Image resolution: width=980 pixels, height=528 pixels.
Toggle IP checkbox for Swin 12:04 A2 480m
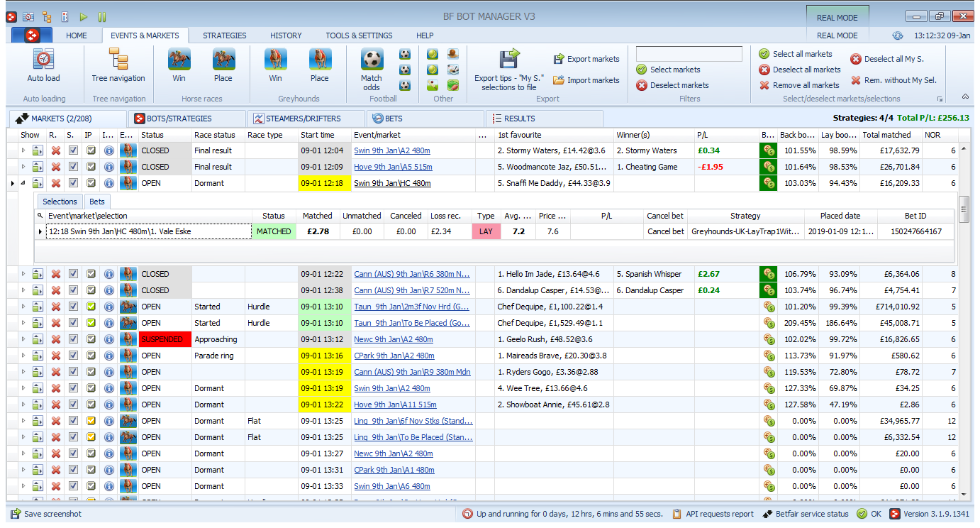pyautogui.click(x=91, y=150)
